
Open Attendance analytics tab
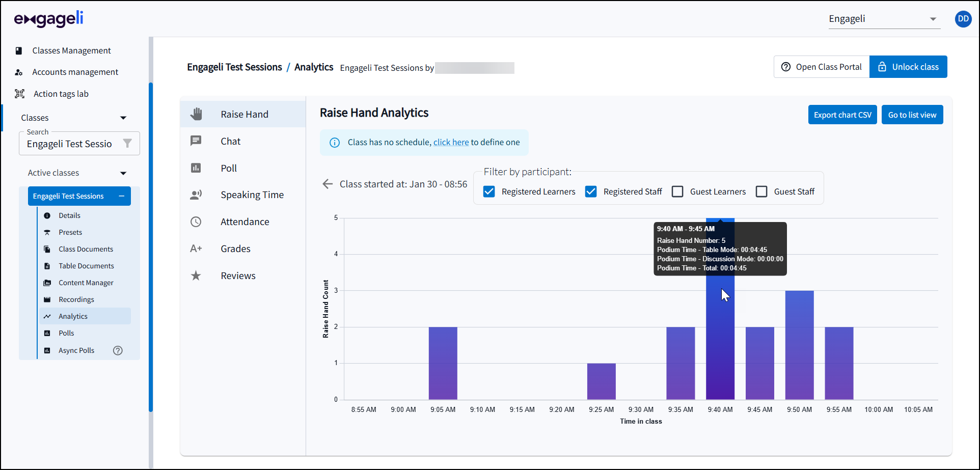(243, 222)
